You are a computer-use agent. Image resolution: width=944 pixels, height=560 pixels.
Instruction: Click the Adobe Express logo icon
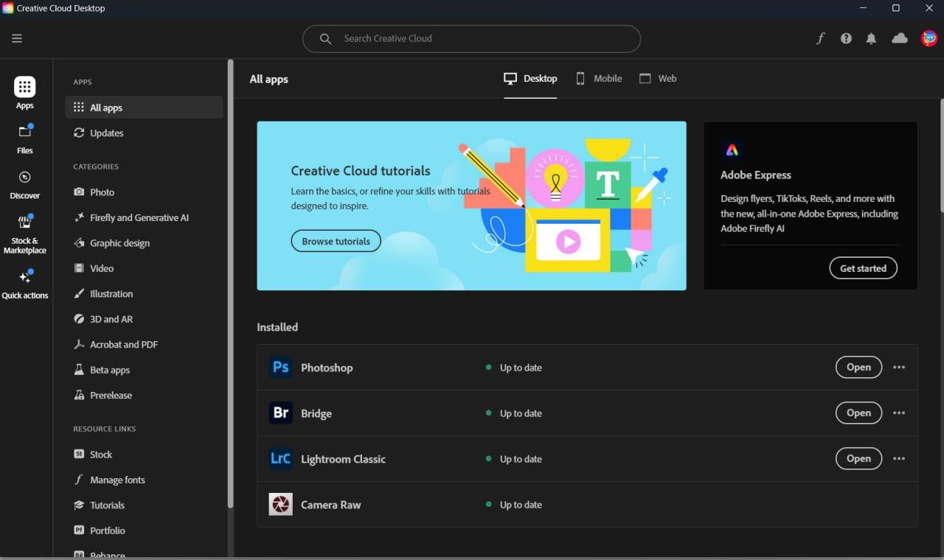[x=732, y=150]
